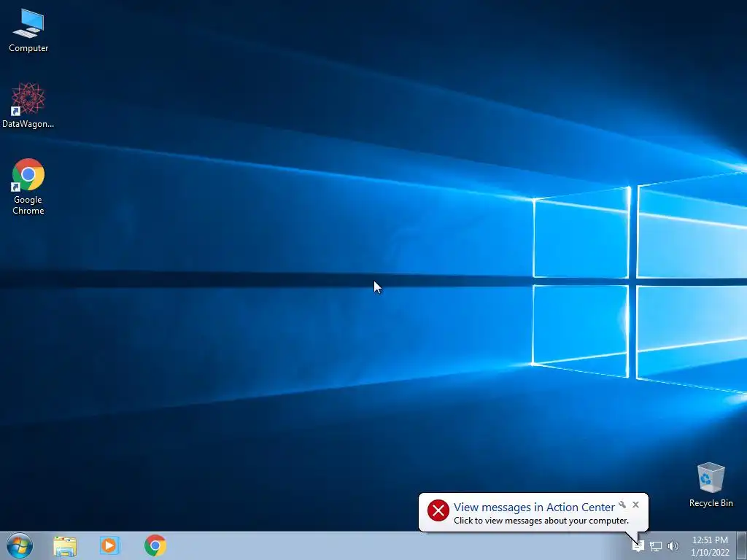
Task: Select the Google Chrome desktop shortcut
Action: [x=28, y=187]
